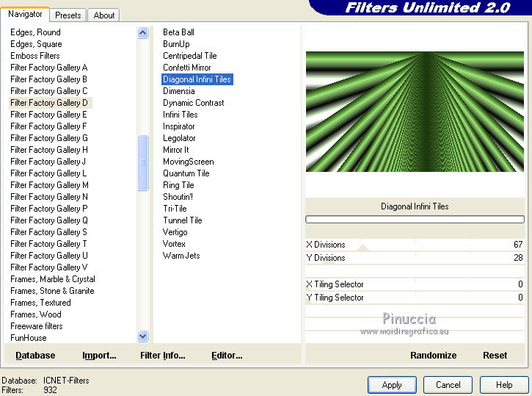Select the Shoutin'! filter
Screen dimensions: 532x396
pos(178,197)
